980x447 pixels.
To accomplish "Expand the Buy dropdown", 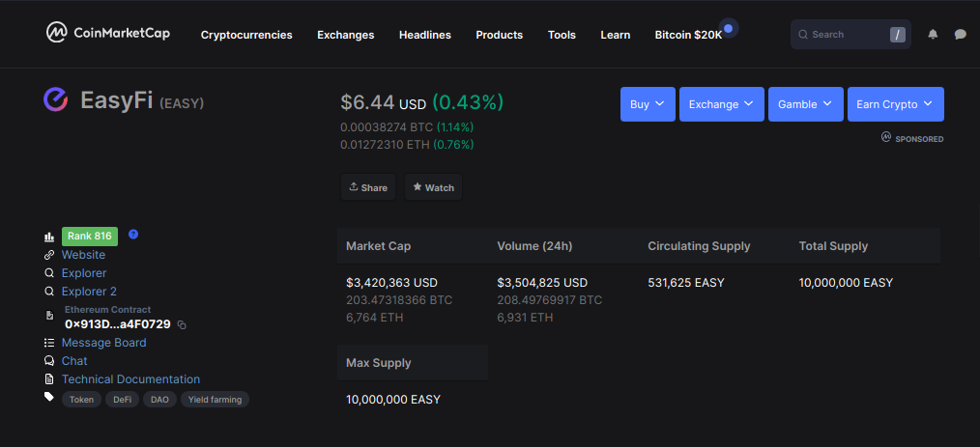I will [648, 104].
